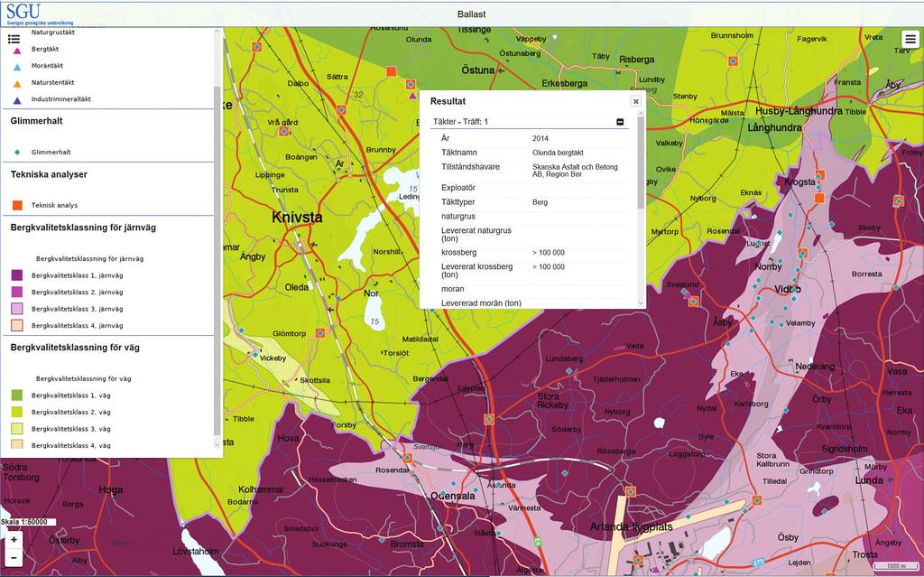924x577 pixels.
Task: Click the Naturstentäkt orange triangle symbol
Action: (x=17, y=84)
